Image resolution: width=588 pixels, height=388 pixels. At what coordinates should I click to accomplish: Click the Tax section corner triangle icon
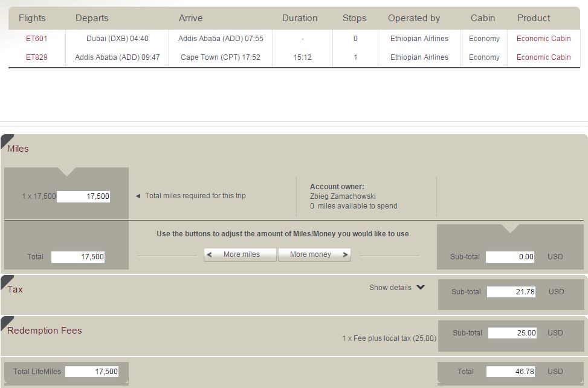pos(7,281)
